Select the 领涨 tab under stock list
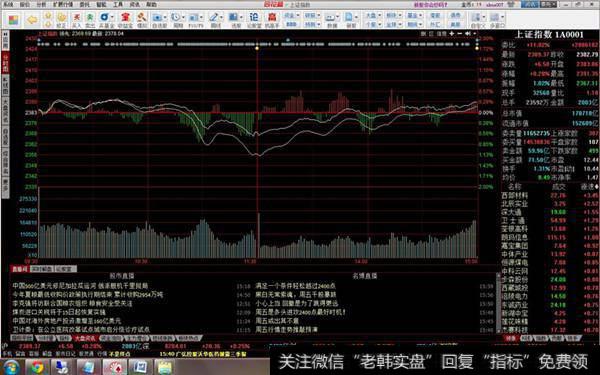The height and width of the screenshot is (375, 600). pyautogui.click(x=510, y=338)
